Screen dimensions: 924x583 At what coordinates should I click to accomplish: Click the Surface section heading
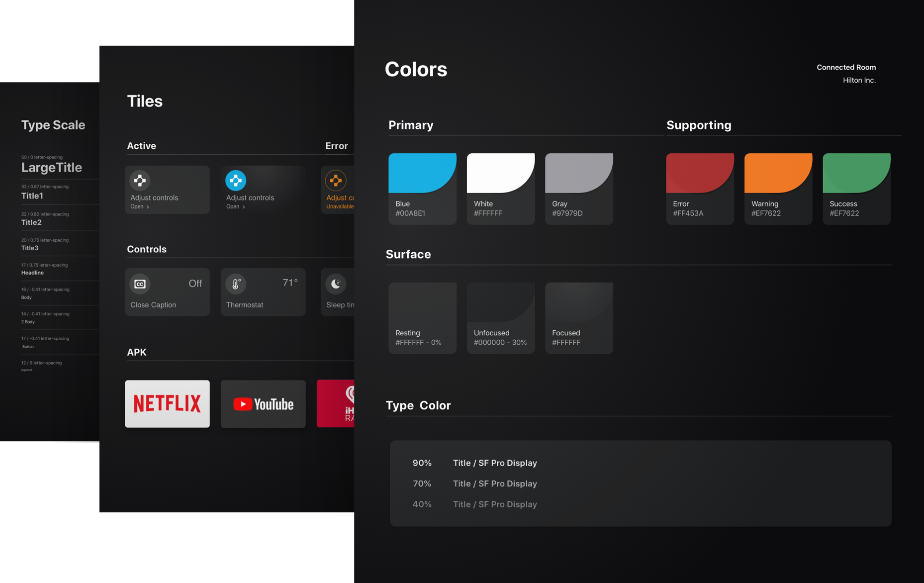point(408,254)
